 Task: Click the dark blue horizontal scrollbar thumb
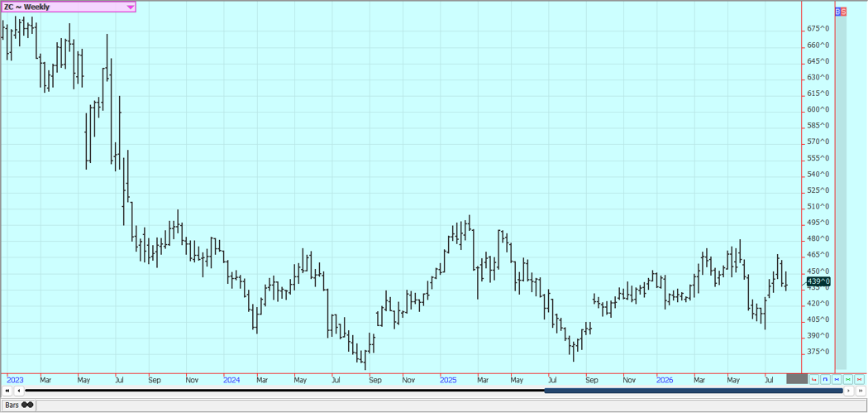(693, 391)
